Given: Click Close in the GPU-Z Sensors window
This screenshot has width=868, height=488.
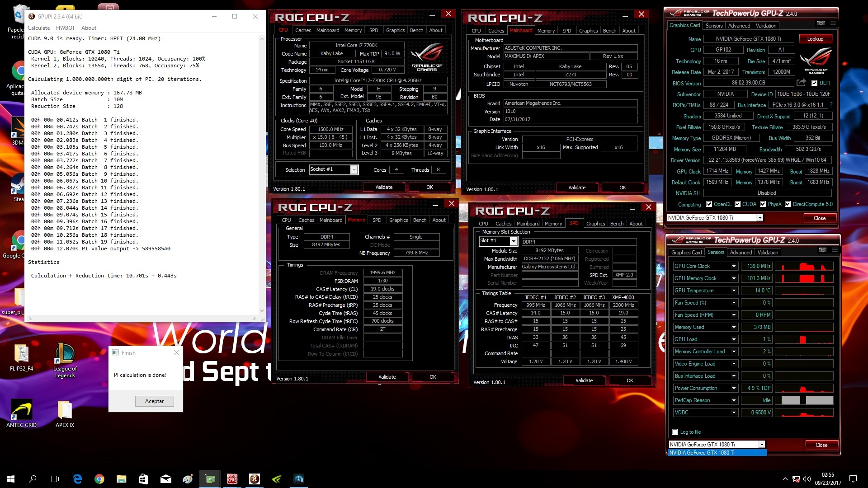Looking at the screenshot, I should pos(821,445).
